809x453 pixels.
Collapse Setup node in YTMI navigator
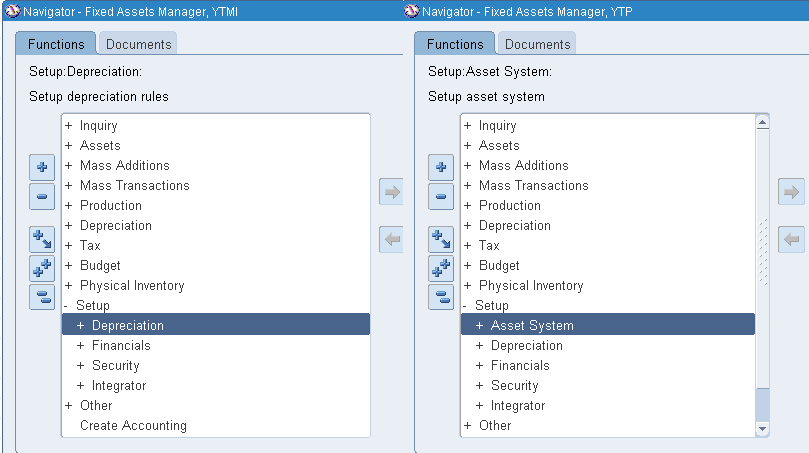(x=66, y=306)
